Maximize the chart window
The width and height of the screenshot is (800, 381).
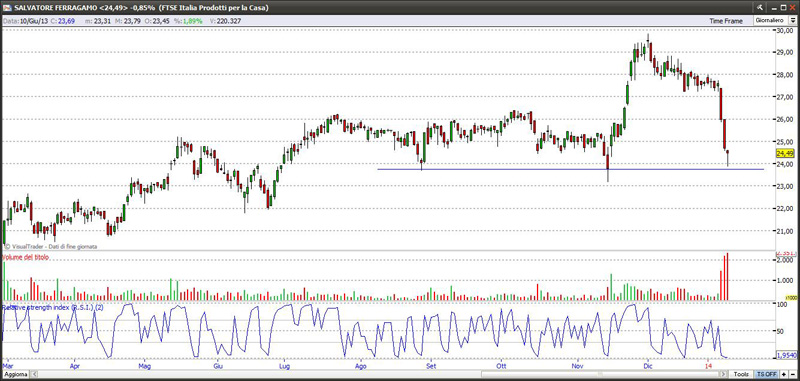[x=784, y=7]
